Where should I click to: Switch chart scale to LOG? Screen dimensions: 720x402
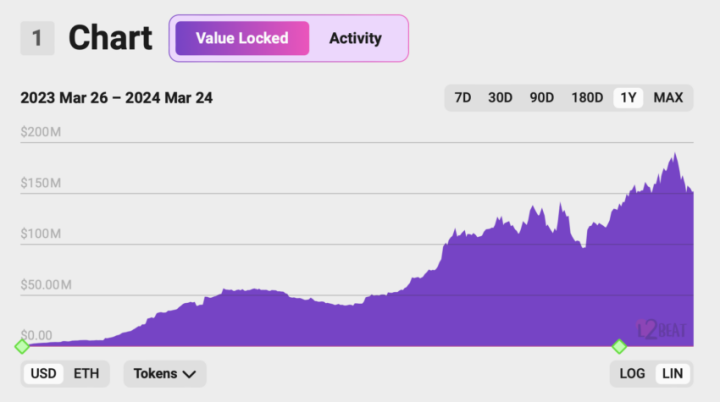pyautogui.click(x=632, y=374)
